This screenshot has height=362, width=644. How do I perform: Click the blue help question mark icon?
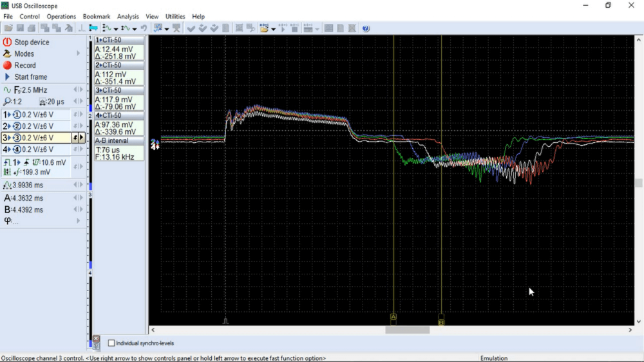pyautogui.click(x=366, y=28)
